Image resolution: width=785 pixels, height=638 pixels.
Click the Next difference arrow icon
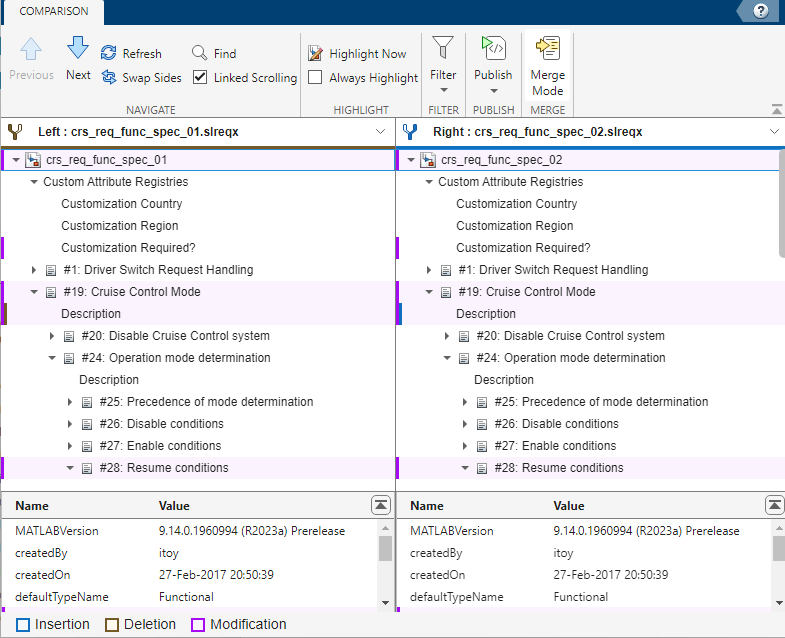[x=78, y=49]
